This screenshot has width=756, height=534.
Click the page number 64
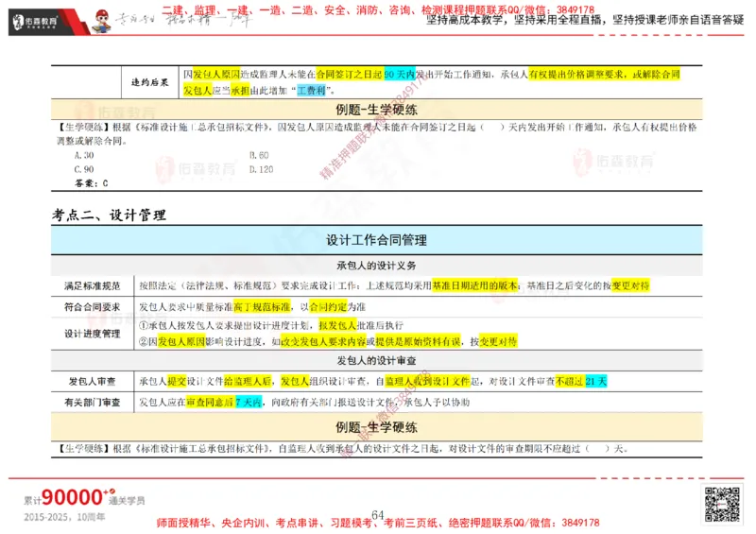[377, 515]
